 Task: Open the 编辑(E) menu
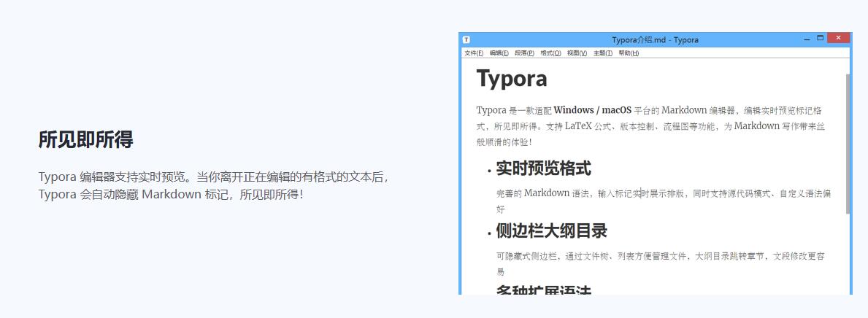click(499, 53)
